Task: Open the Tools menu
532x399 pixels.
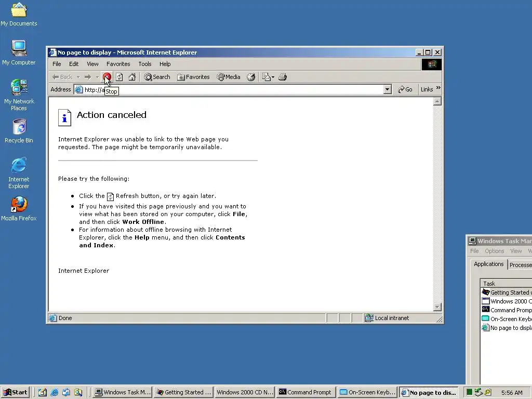Action: pyautogui.click(x=145, y=64)
